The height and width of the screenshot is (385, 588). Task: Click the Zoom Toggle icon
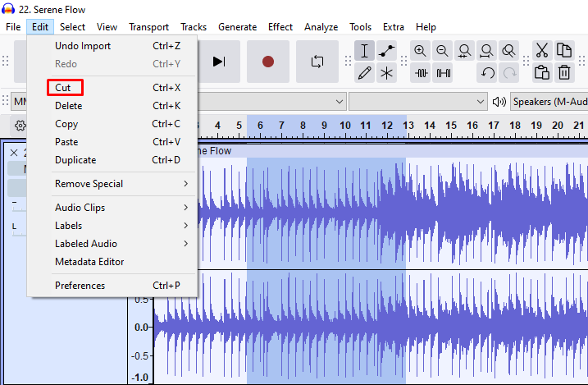[508, 51]
